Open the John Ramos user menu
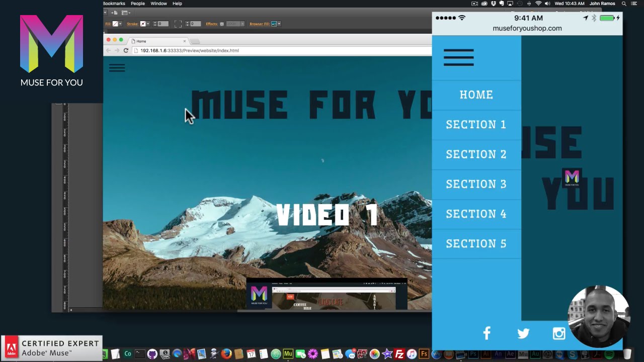Image resolution: width=644 pixels, height=362 pixels. pyautogui.click(x=602, y=4)
